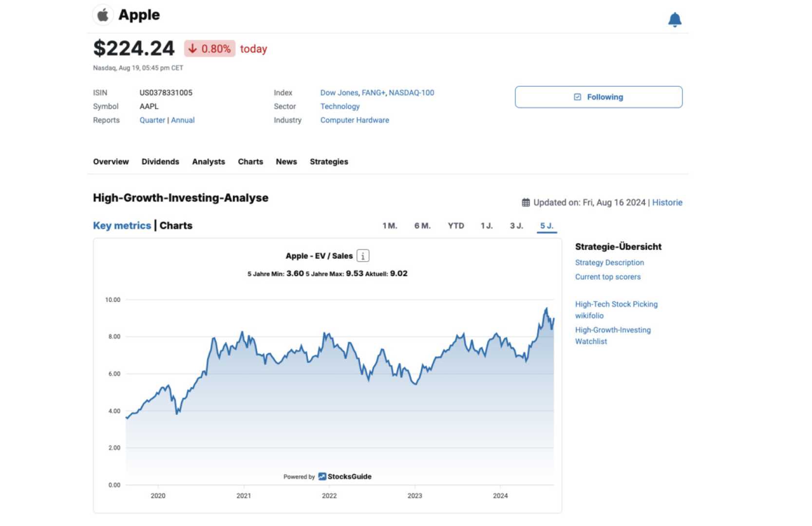The height and width of the screenshot is (526, 812).
Task: Click the NASDAQ-100 index link
Action: [411, 93]
